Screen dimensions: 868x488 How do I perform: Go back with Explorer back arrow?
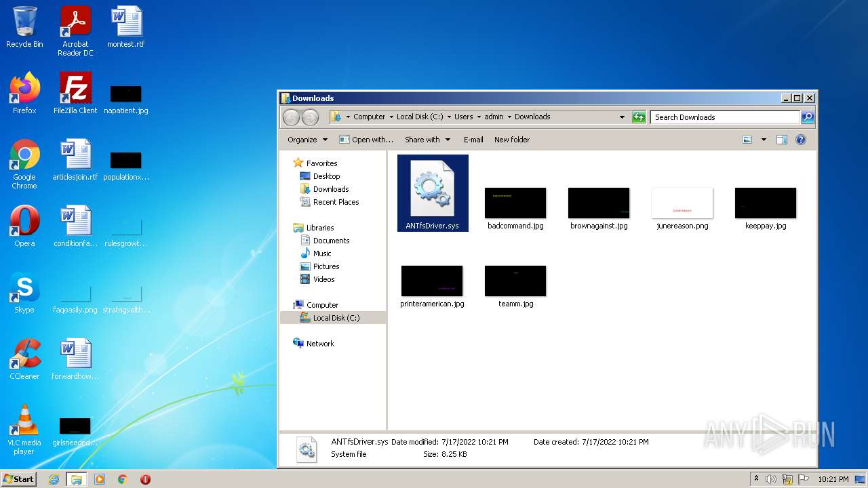291,117
